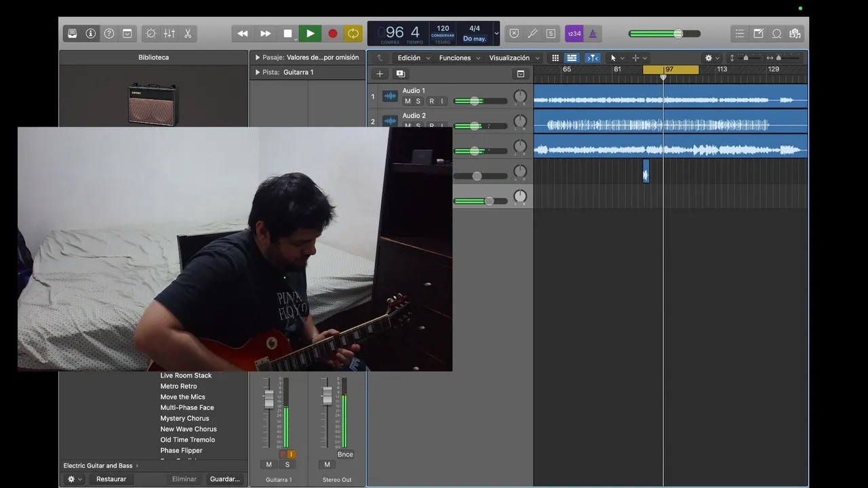This screenshot has height=488, width=868.
Task: Click the Audio 1 track waveform icon
Action: (x=390, y=96)
